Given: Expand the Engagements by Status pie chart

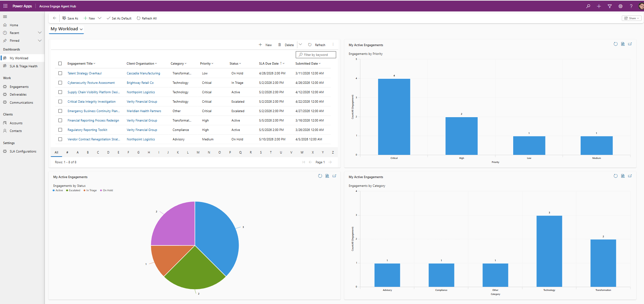Looking at the screenshot, I should point(334,176).
